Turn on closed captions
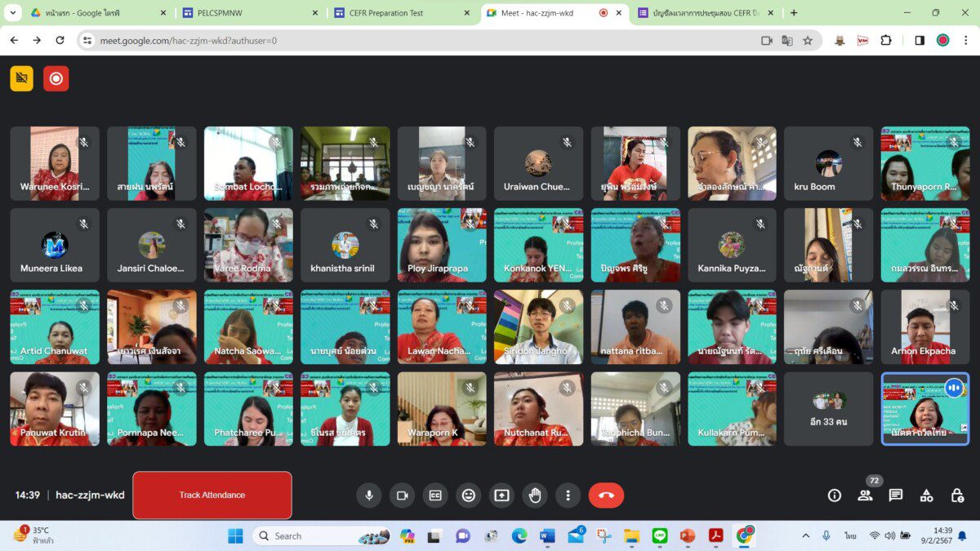Viewport: 980px width, 551px height. coord(435,495)
